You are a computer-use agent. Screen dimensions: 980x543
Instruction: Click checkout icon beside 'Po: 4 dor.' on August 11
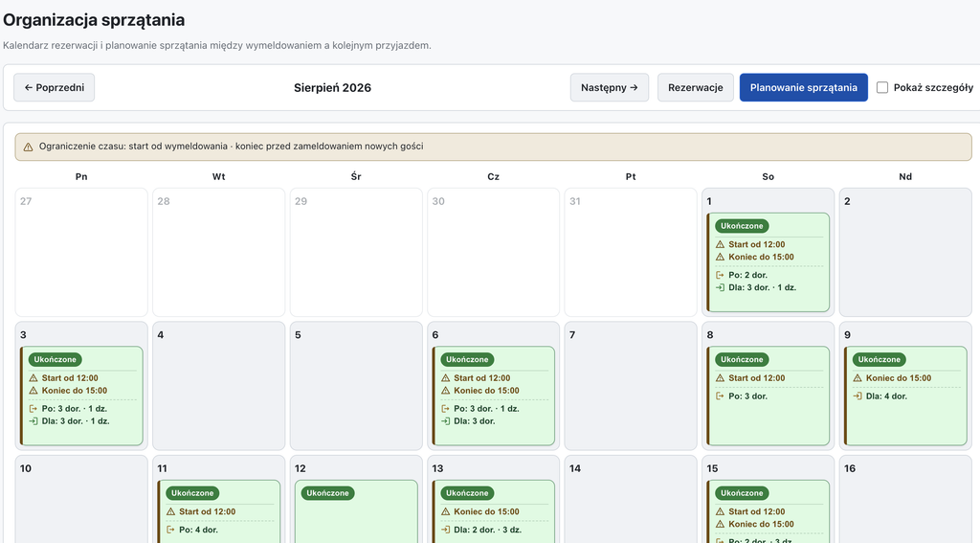170,530
